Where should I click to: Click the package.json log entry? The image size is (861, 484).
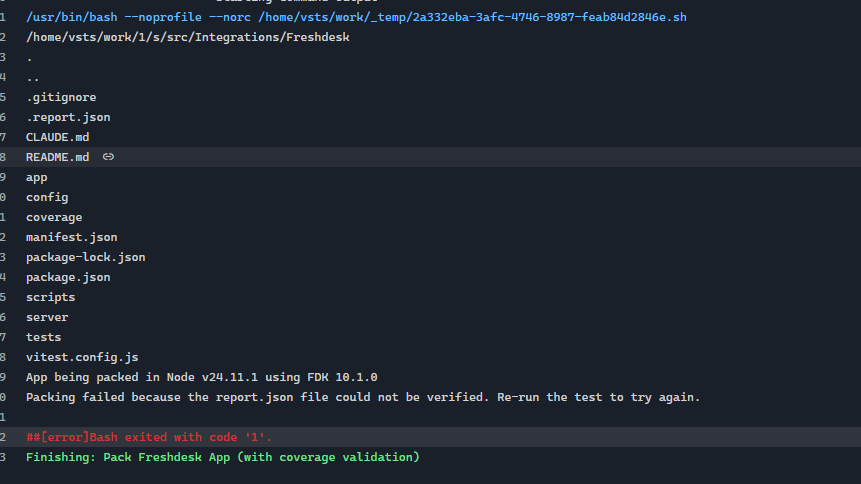coord(68,277)
